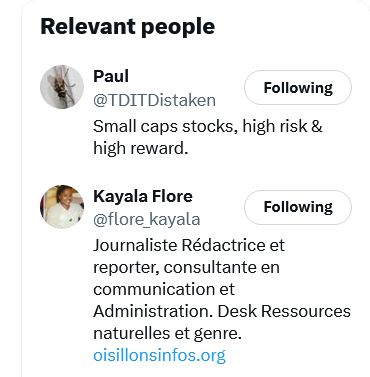Toggle the Following button beside Kayala Flore
The height and width of the screenshot is (377, 370).
[298, 207]
